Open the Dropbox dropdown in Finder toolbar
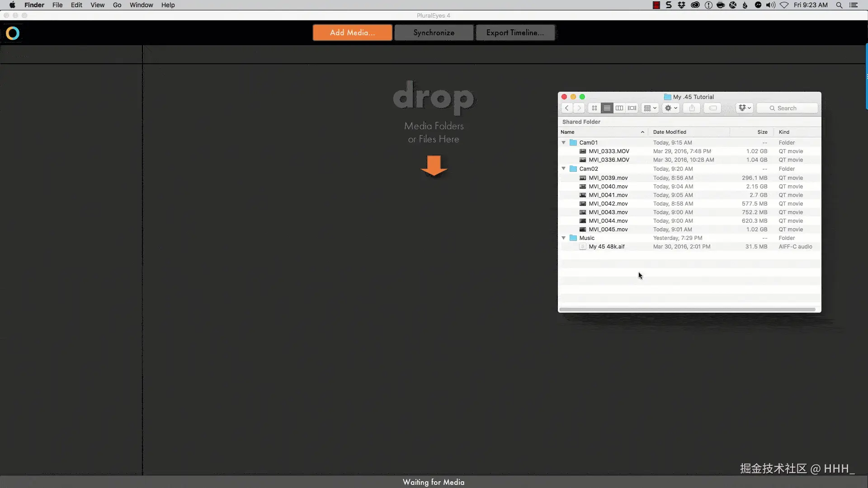Screen dimensions: 868x488 tap(745, 108)
